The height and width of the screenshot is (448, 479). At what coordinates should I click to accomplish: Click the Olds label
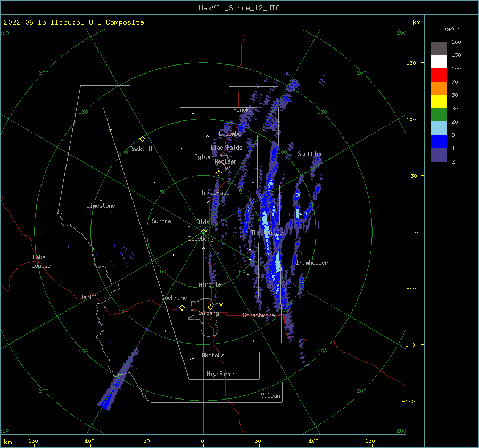(x=203, y=222)
